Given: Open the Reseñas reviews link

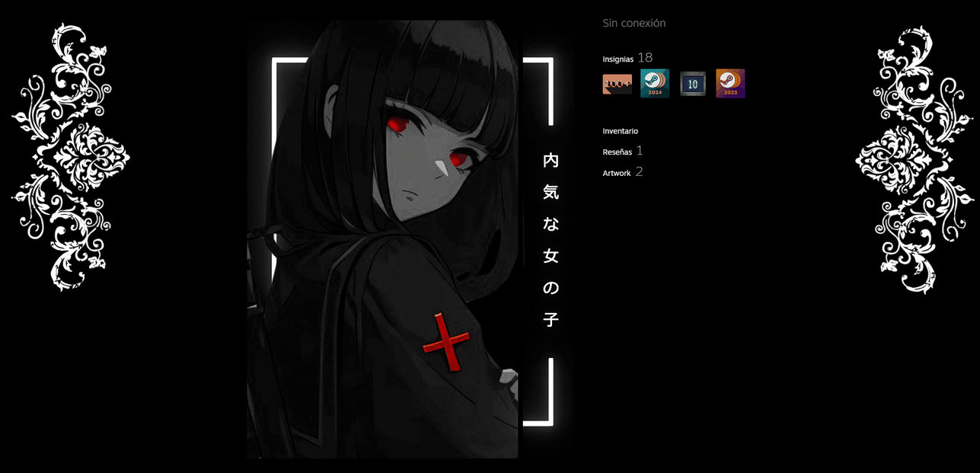Looking at the screenshot, I should point(617,152).
